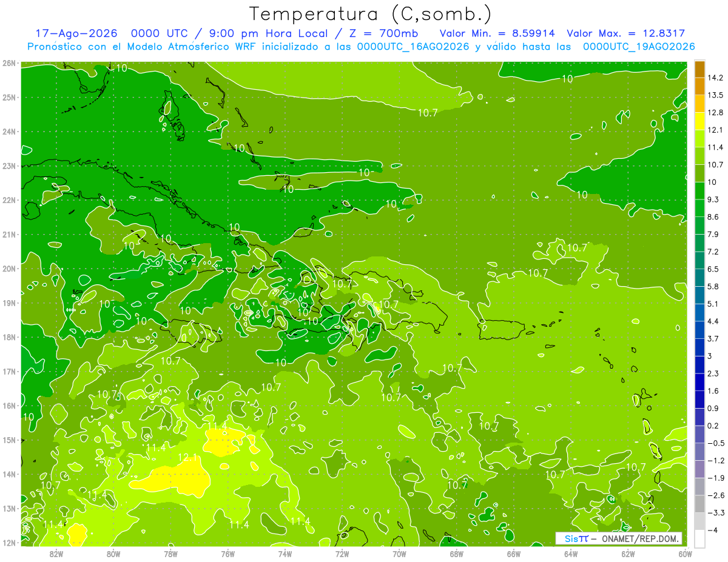Click the '0000UTC_19AGO2026' valid-until time
Image resolution: width=728 pixels, height=562 pixels.
(x=639, y=47)
